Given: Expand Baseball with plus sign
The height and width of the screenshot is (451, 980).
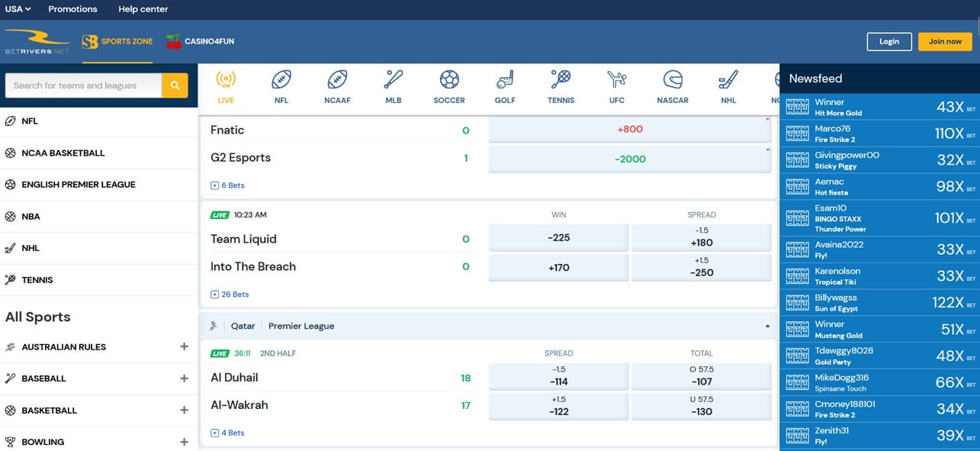Looking at the screenshot, I should click(184, 379).
